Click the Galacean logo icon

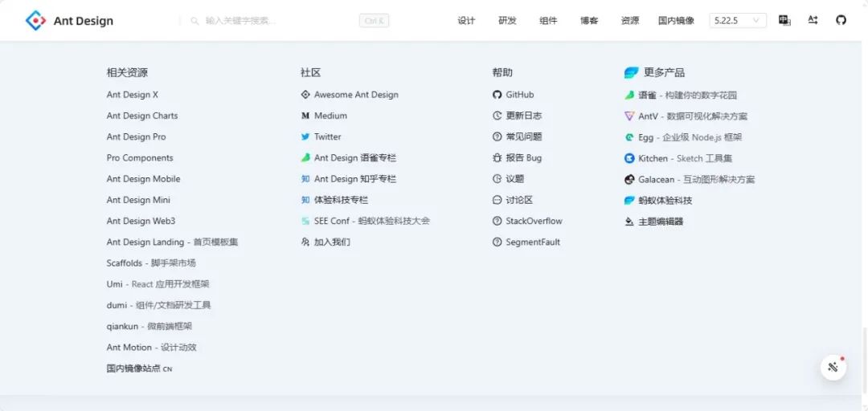628,179
